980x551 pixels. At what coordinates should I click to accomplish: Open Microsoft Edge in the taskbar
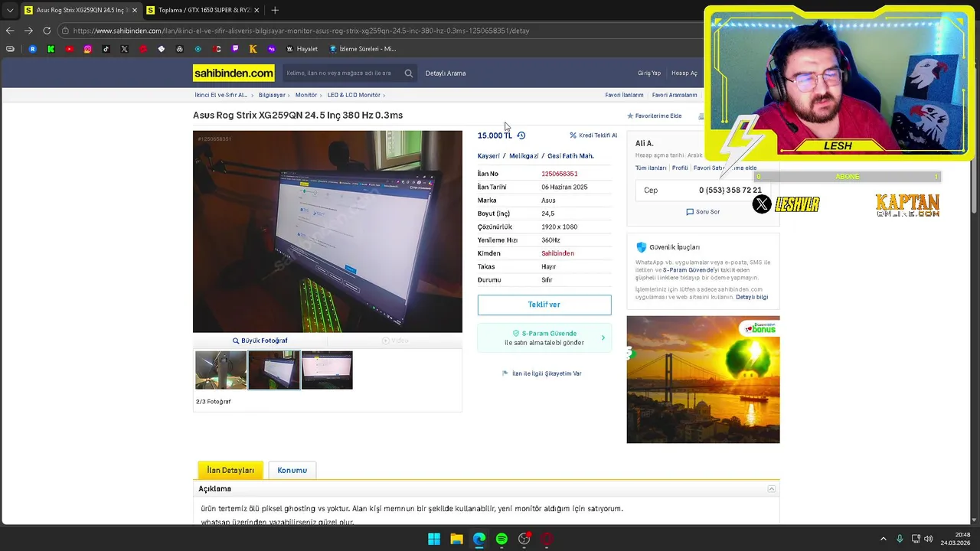tap(479, 539)
